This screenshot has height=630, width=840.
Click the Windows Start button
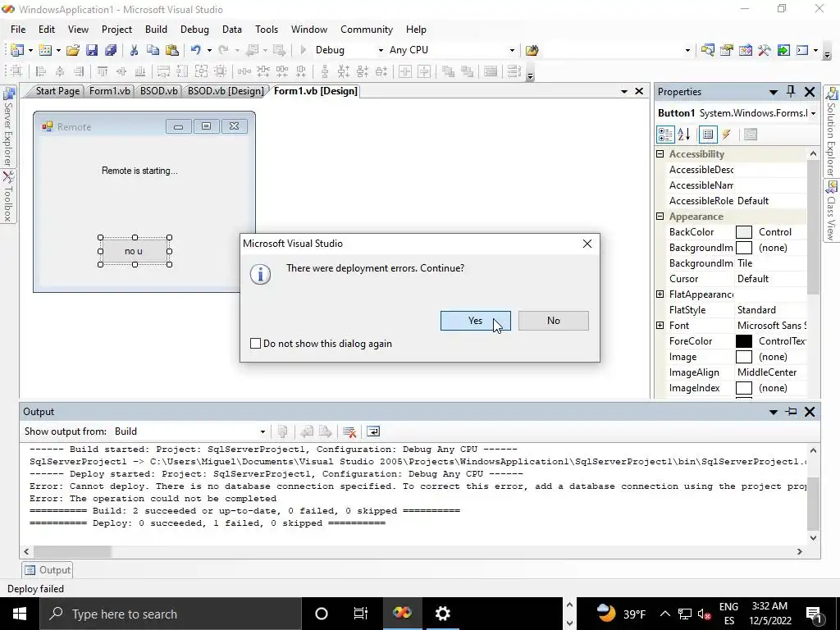click(x=20, y=614)
